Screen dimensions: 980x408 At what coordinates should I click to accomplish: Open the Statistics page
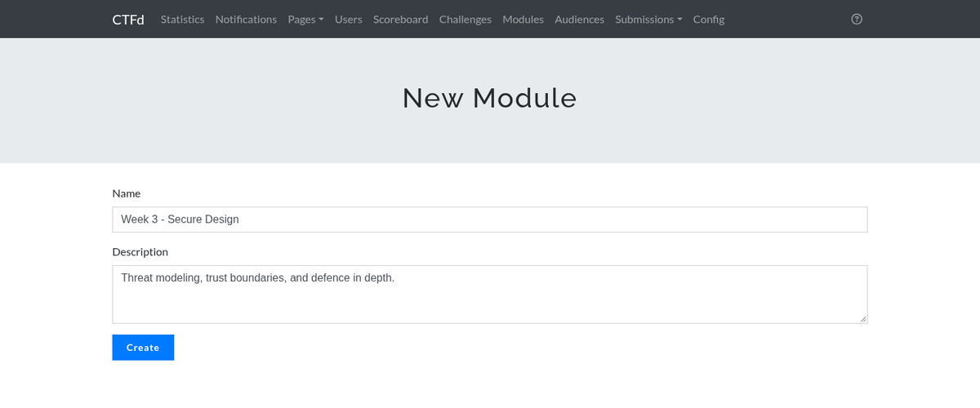tap(182, 19)
